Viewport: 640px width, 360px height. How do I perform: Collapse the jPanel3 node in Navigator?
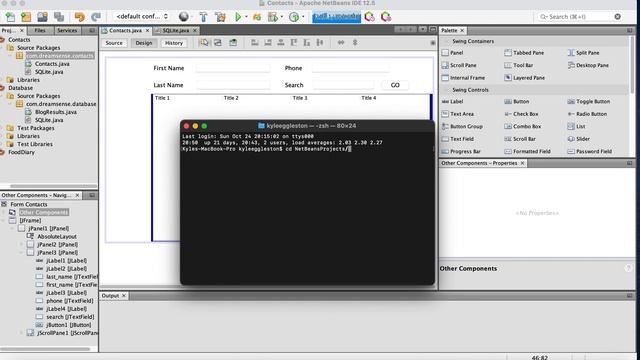[22, 253]
